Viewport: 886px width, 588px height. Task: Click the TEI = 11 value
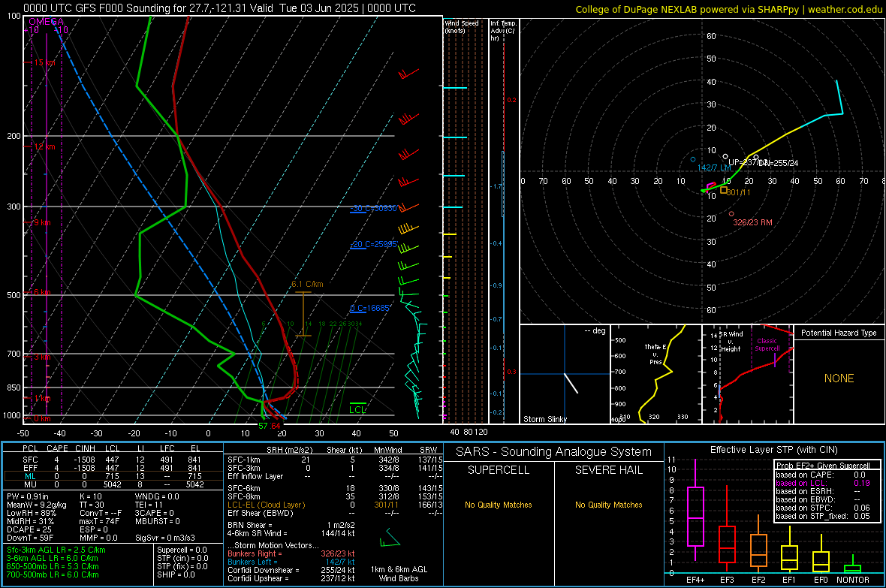[149, 505]
